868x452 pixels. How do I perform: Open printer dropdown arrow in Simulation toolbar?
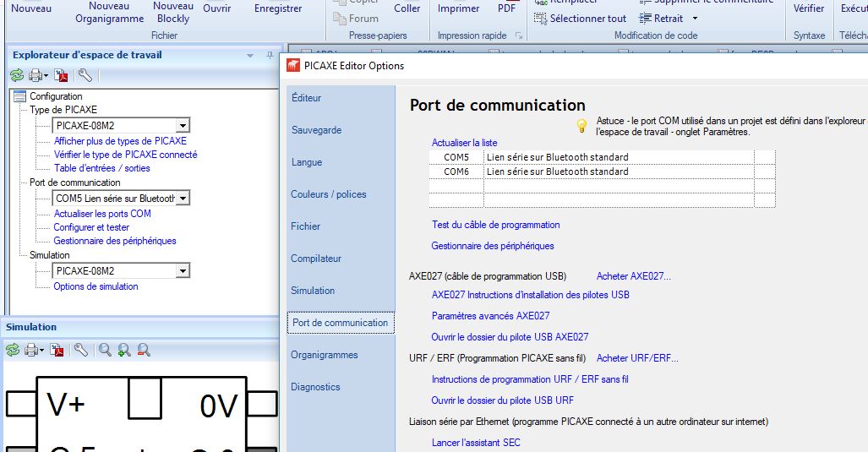(41, 351)
